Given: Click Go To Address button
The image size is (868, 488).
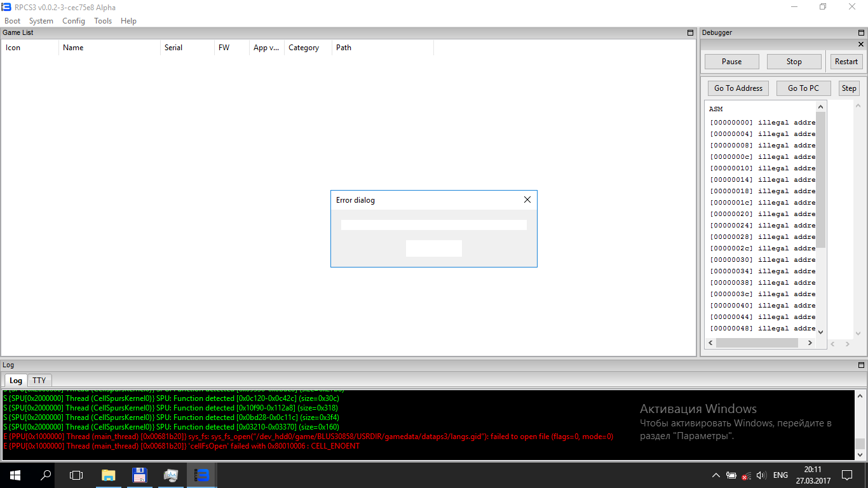Looking at the screenshot, I should (x=738, y=88).
